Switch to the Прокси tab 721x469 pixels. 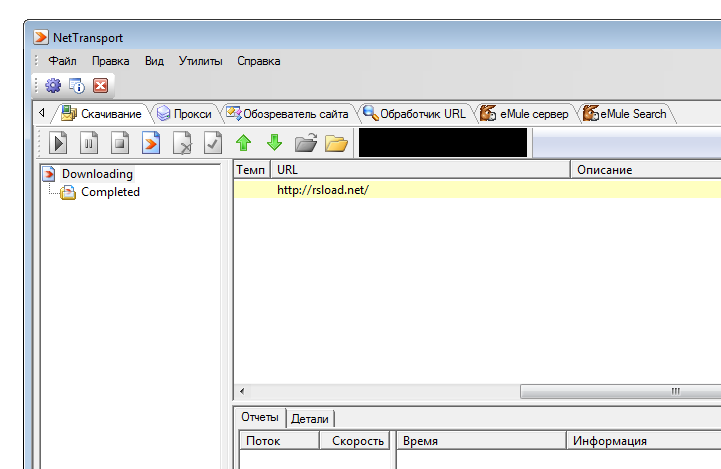(184, 114)
